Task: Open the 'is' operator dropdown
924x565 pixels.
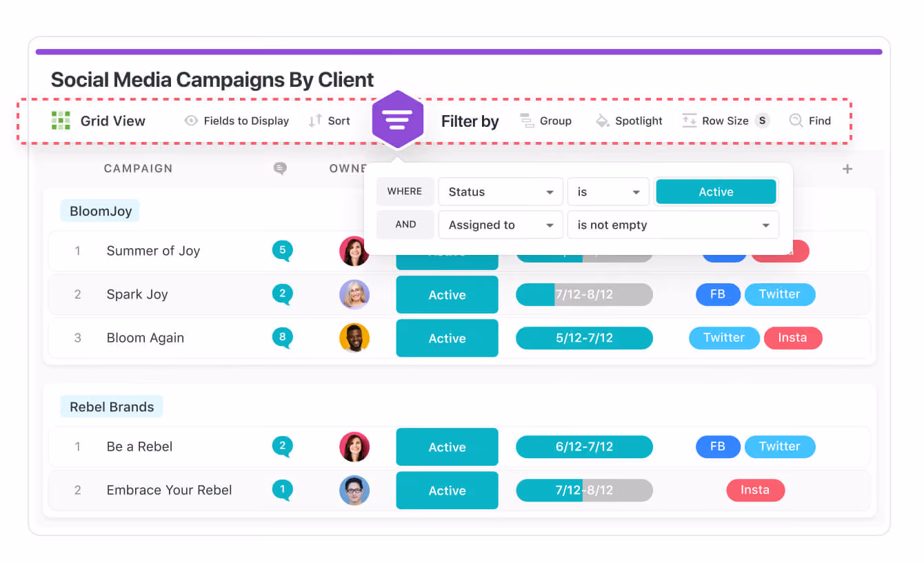Action: tap(608, 192)
